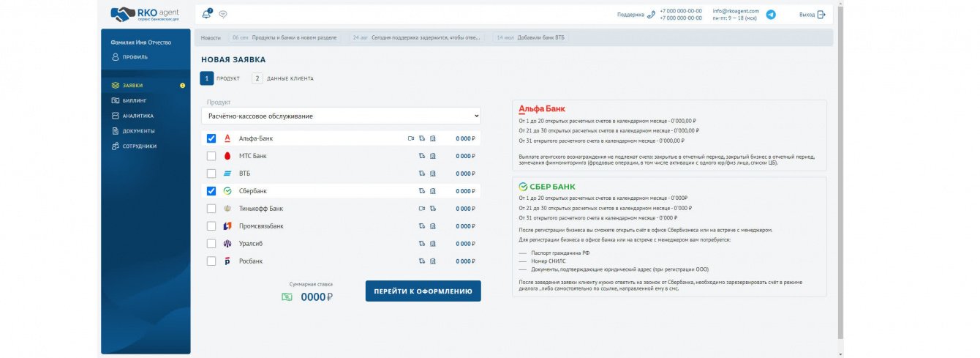Viewport: 980px width, 358px height.
Task: Click the transfer icon in МТС Банк row
Action: (x=422, y=156)
